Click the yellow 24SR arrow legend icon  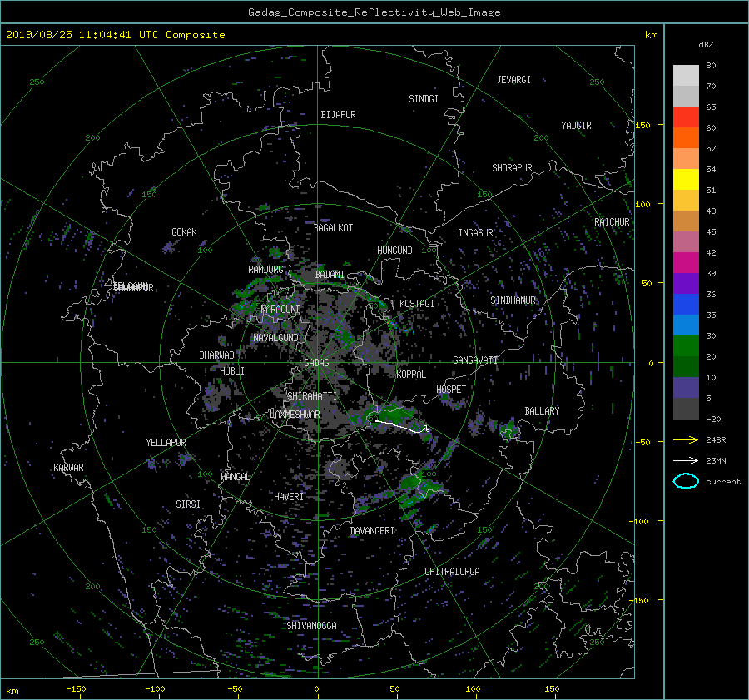click(x=686, y=440)
